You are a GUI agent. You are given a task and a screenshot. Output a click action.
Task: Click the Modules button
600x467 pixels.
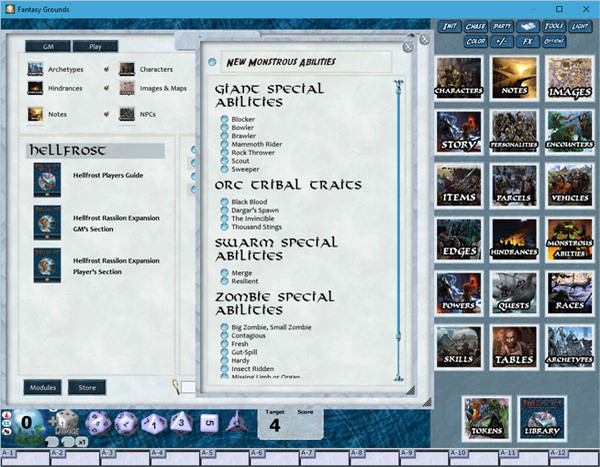tap(43, 387)
